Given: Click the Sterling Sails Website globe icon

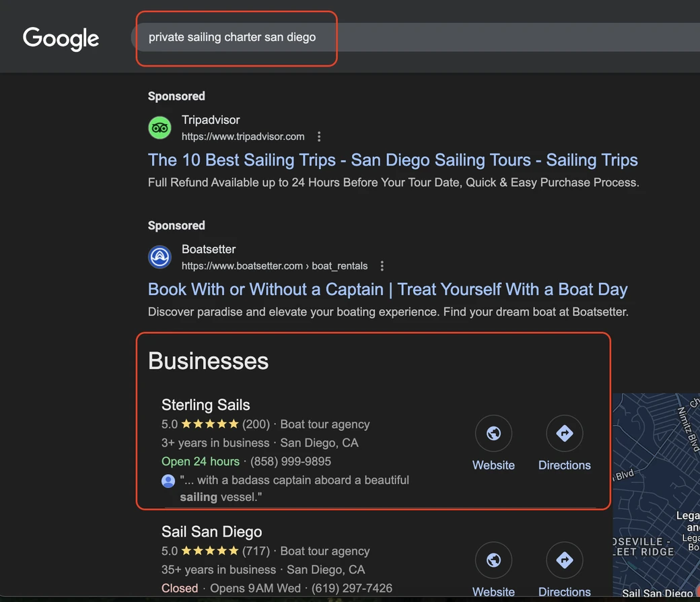Looking at the screenshot, I should [x=493, y=433].
